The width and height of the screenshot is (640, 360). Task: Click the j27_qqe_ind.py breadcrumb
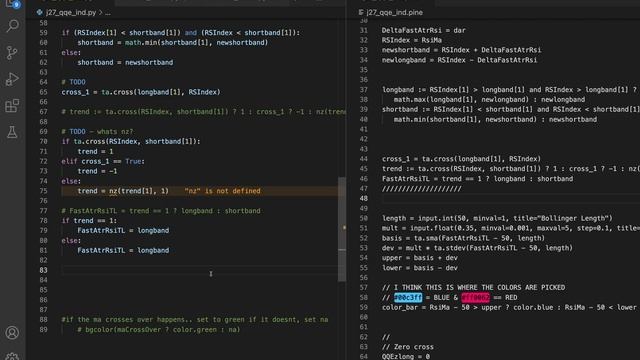coord(71,13)
